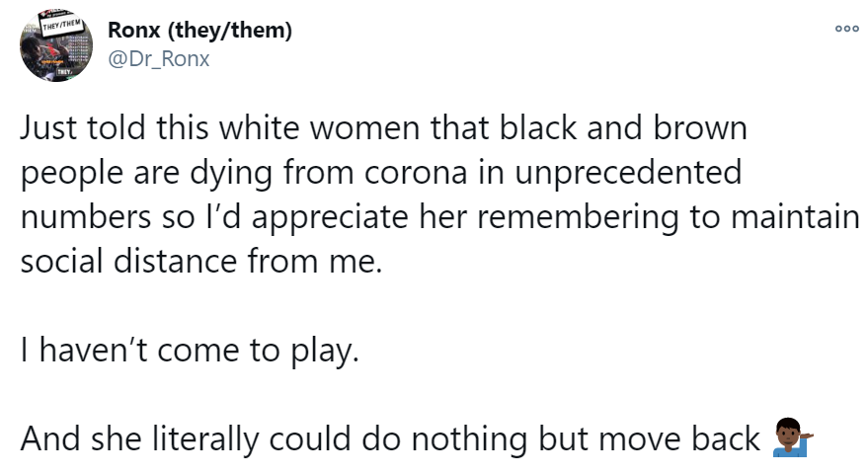Click the word "numbers" starting the third line
This screenshot has height=475, width=868.
[x=86, y=217]
